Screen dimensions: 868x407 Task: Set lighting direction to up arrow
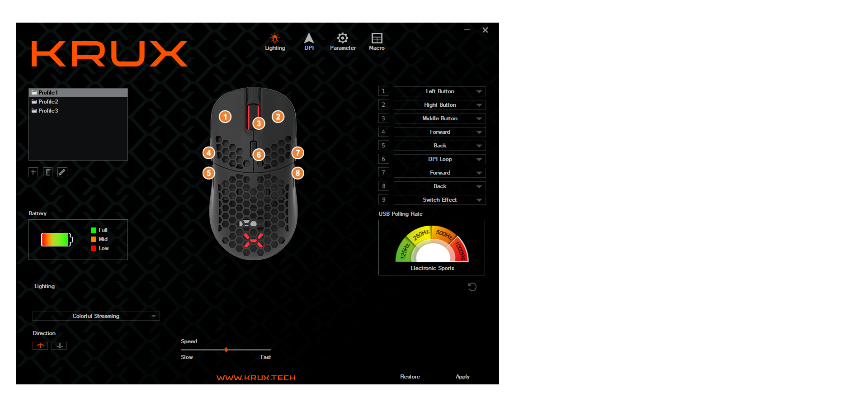point(40,345)
